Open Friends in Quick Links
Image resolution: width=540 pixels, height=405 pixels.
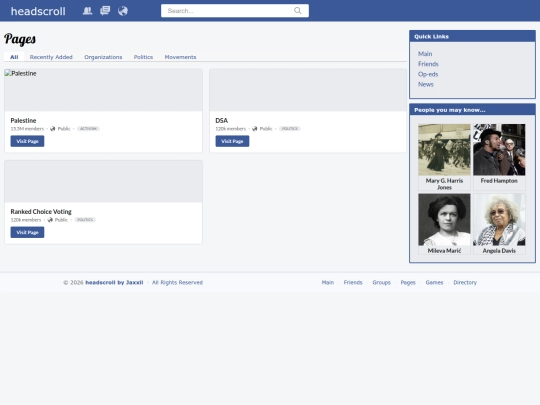428,64
